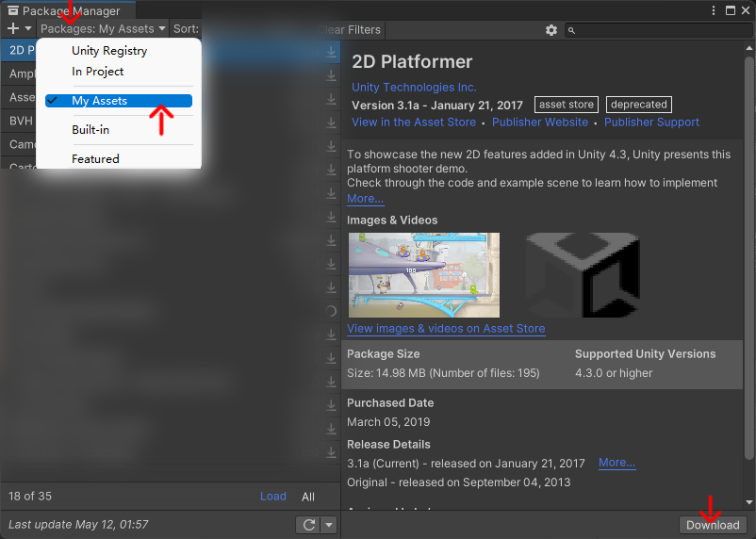Click the 2D Platformer title heading
Viewport: 756px width, 539px height.
pyautogui.click(x=412, y=61)
